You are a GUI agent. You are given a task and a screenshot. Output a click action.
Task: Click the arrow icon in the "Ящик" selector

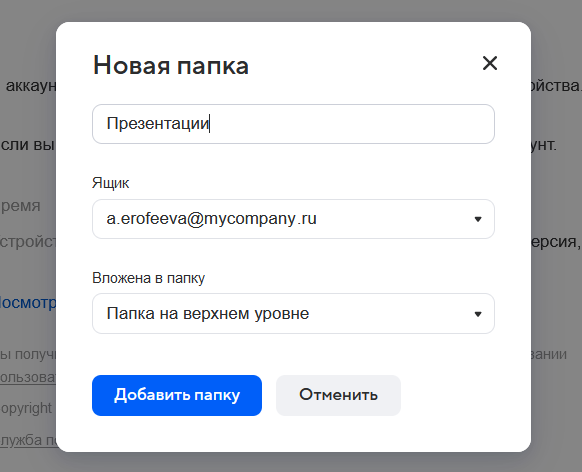[x=478, y=219]
